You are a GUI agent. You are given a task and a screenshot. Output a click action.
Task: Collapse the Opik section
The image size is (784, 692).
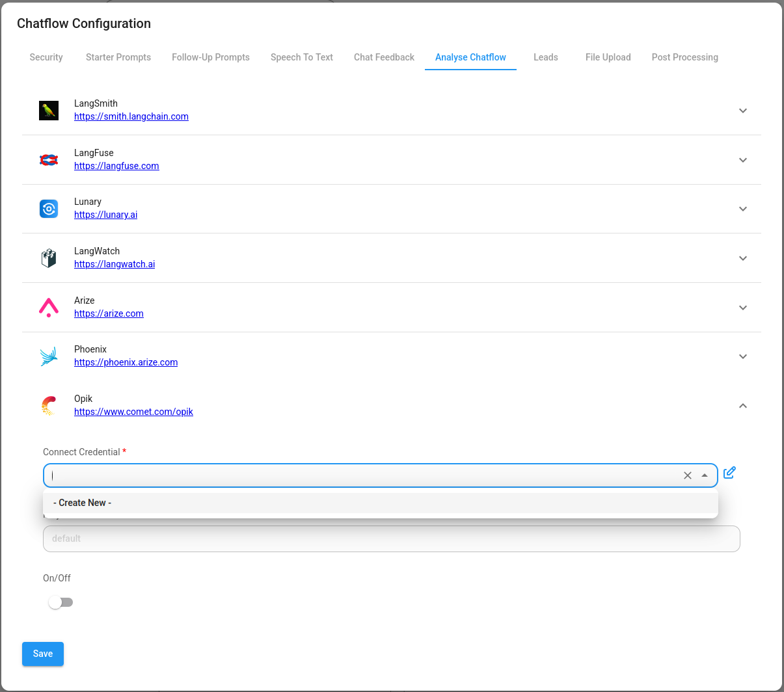pos(742,405)
